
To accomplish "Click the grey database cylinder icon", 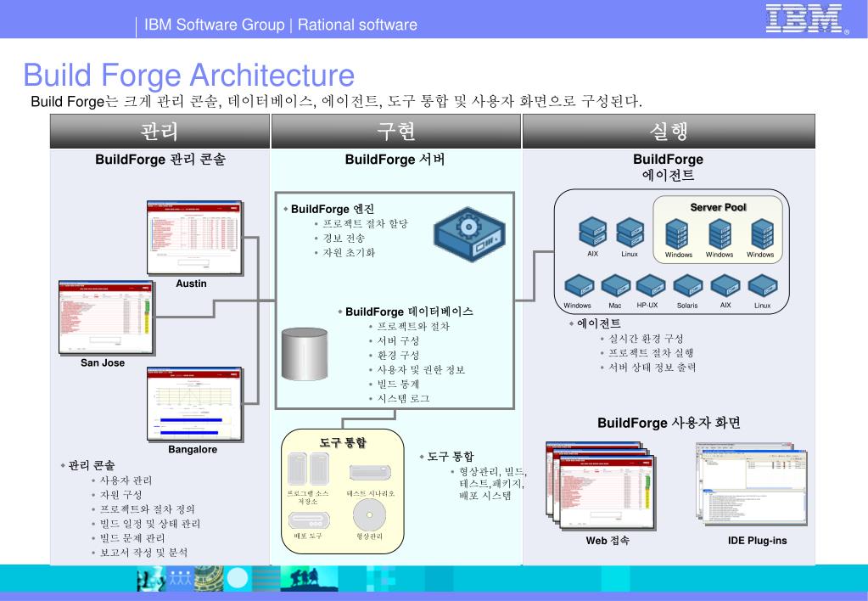I will coord(305,353).
